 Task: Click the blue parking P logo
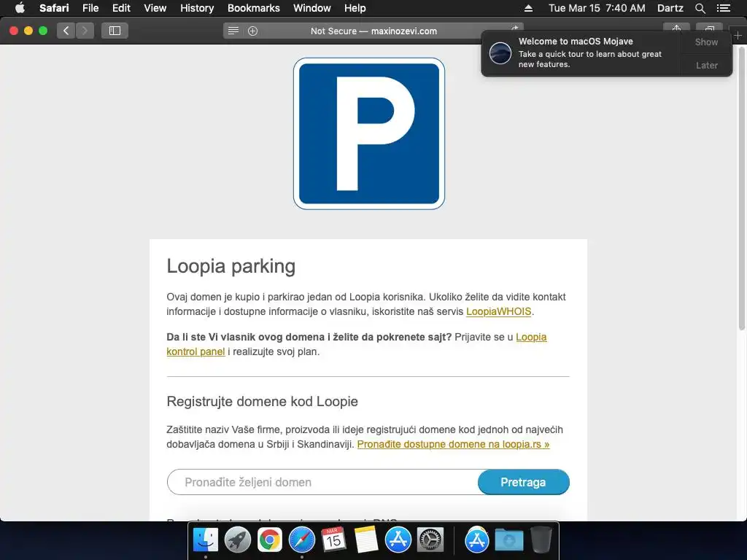coord(369,134)
